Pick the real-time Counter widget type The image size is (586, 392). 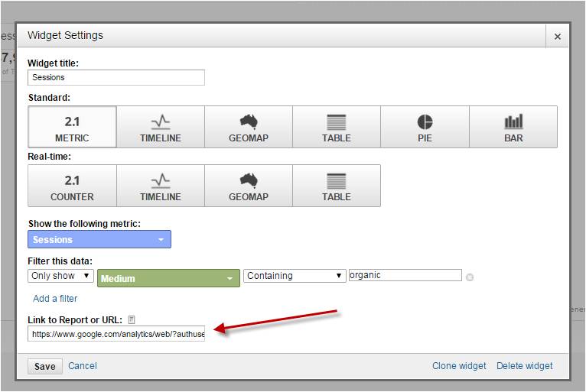point(72,186)
